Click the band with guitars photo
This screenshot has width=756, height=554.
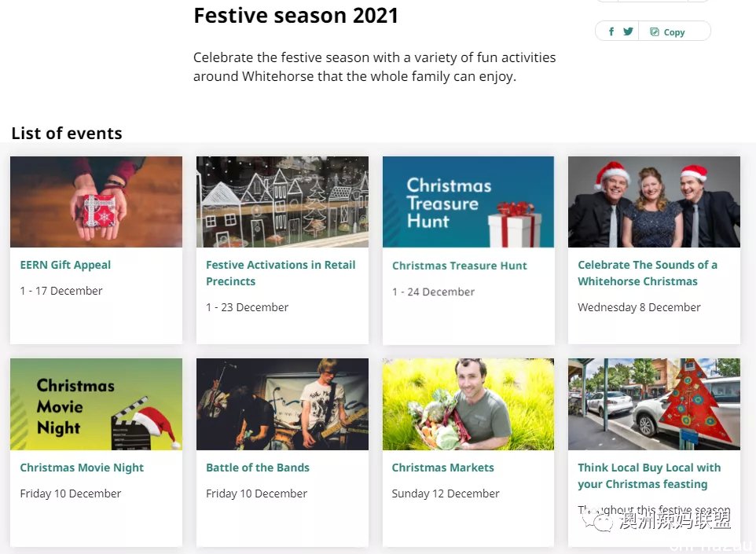click(x=282, y=404)
